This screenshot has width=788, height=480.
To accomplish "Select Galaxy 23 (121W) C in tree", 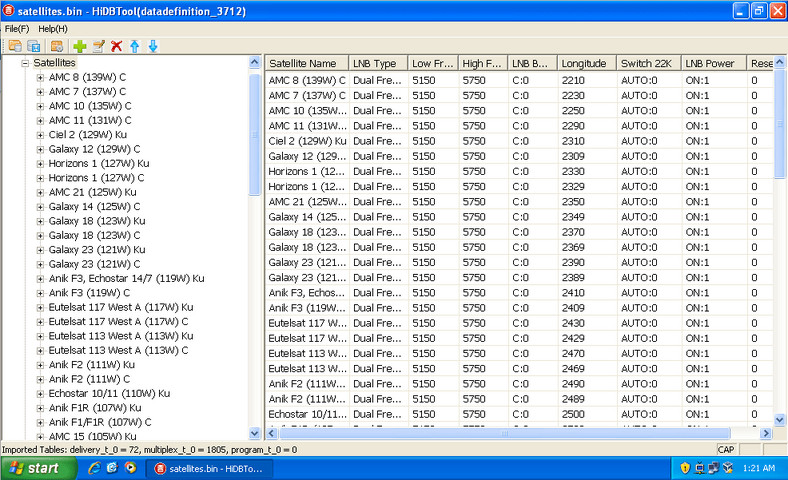I will coord(94,264).
